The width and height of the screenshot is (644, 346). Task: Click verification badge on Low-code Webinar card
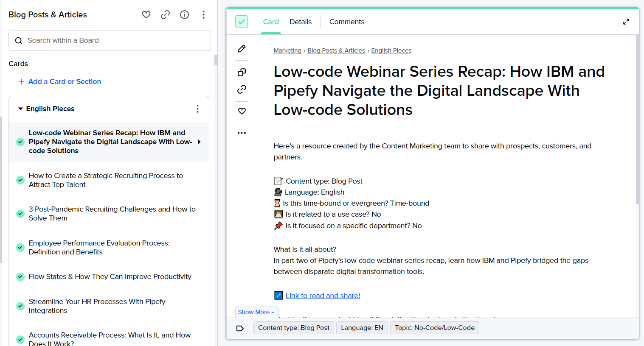coord(20,142)
